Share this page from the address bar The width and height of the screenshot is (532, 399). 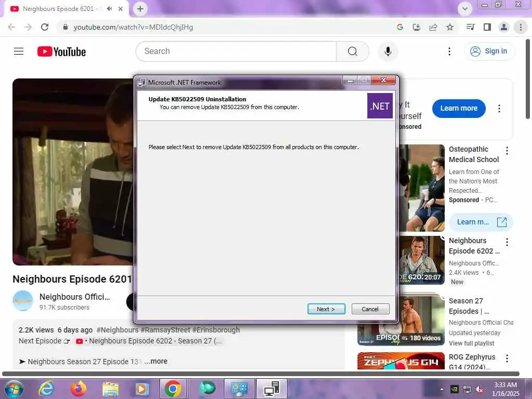pos(433,27)
